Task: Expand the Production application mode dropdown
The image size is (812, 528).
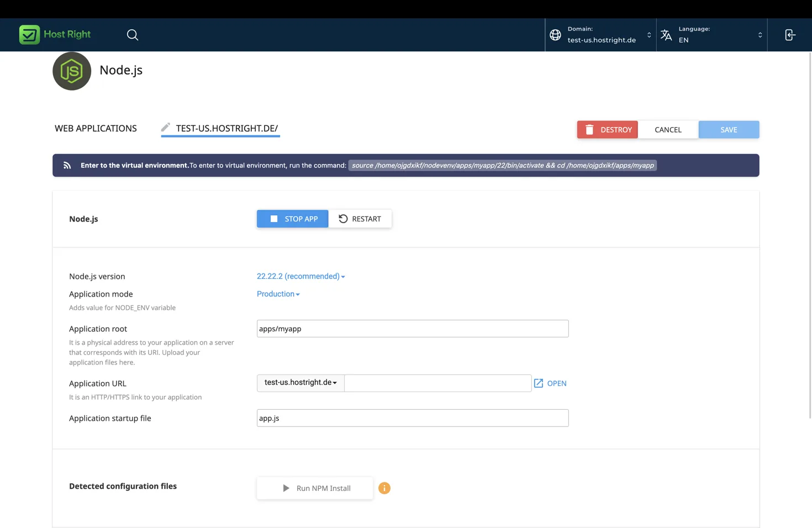Action: (x=278, y=294)
